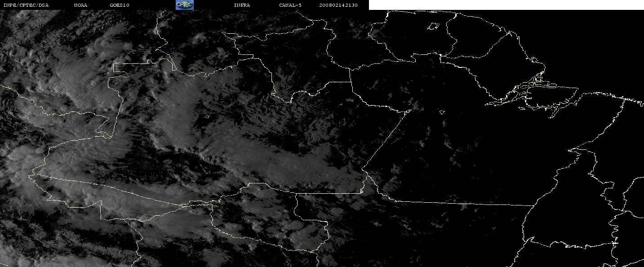Click the INFRA channel type text
This screenshot has height=267, width=644.
click(242, 5)
